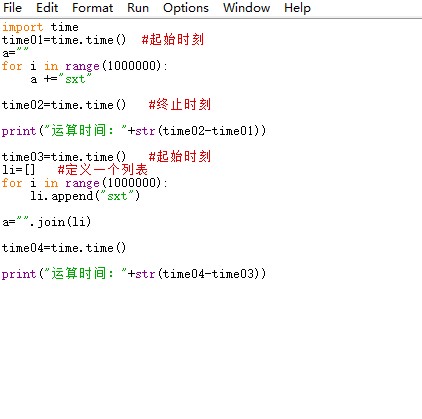Screen dimensions: 422x419
Task: Click print line with time02-time01
Action: pos(134,131)
